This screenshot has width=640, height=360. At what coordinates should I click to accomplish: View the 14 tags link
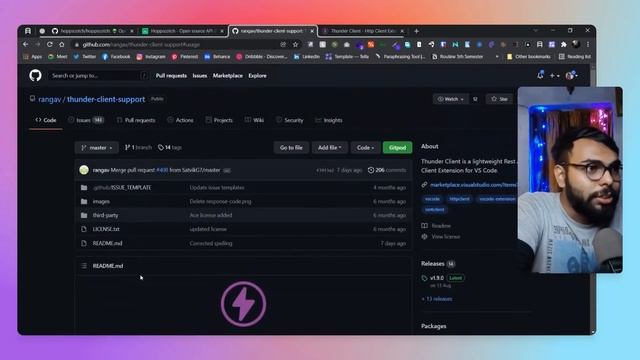(x=170, y=147)
